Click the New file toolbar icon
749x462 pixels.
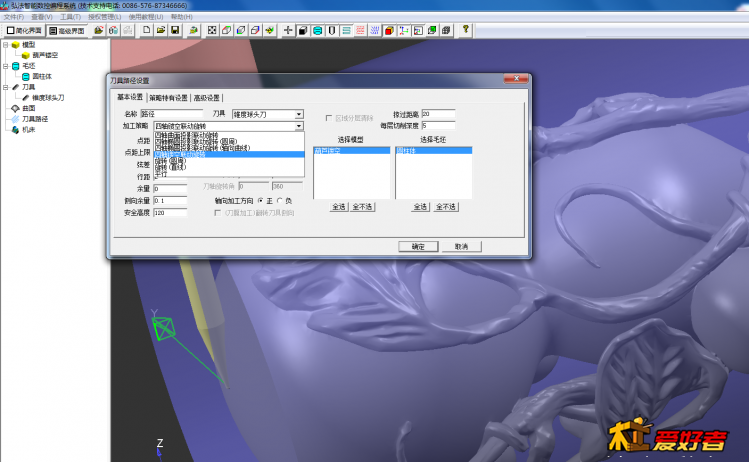147,30
